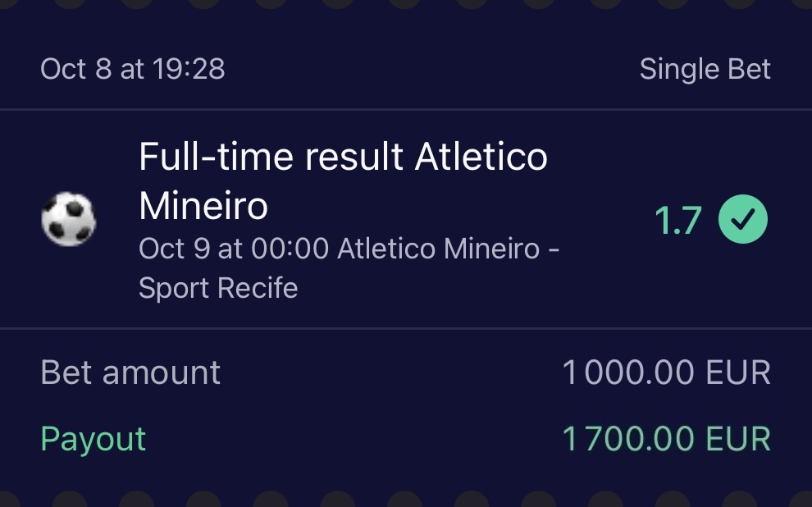
Task: Click the Bet amount label
Action: pyautogui.click(x=130, y=372)
